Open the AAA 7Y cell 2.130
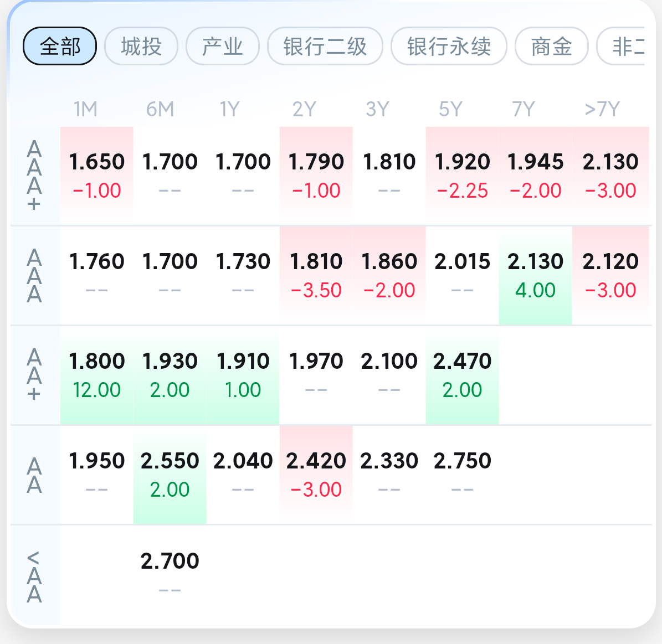The width and height of the screenshot is (662, 644). tap(535, 275)
